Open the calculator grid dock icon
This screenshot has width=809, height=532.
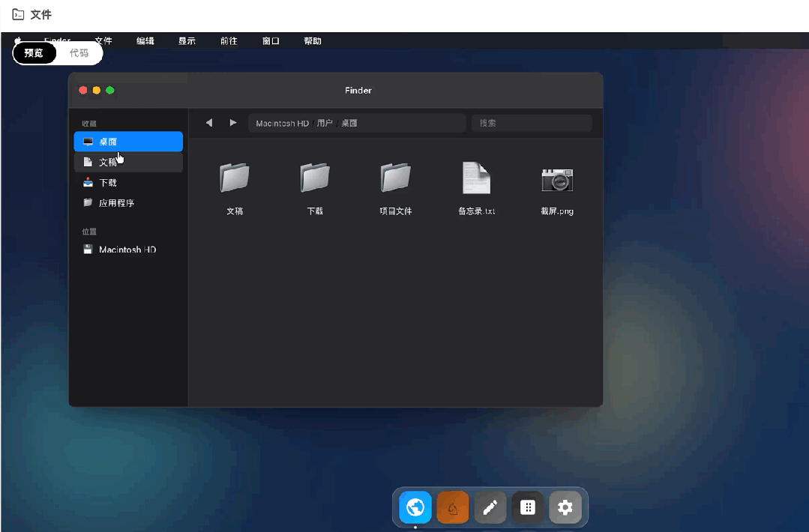click(x=528, y=508)
